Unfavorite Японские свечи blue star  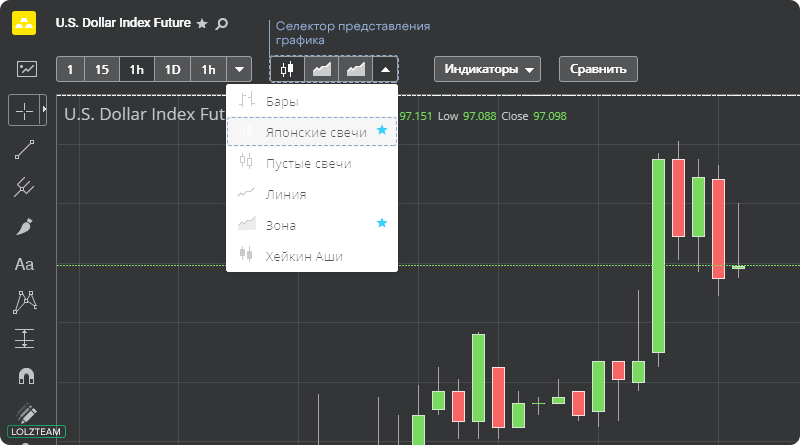click(x=382, y=130)
